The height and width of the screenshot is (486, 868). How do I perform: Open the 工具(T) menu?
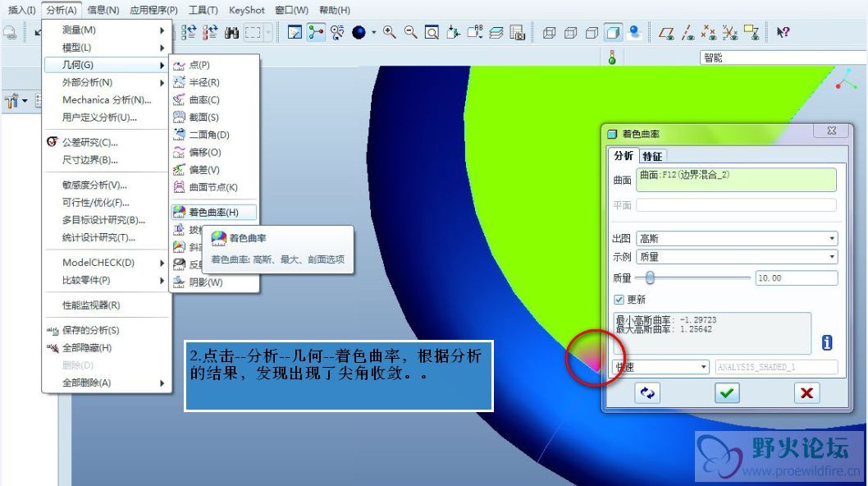click(203, 10)
